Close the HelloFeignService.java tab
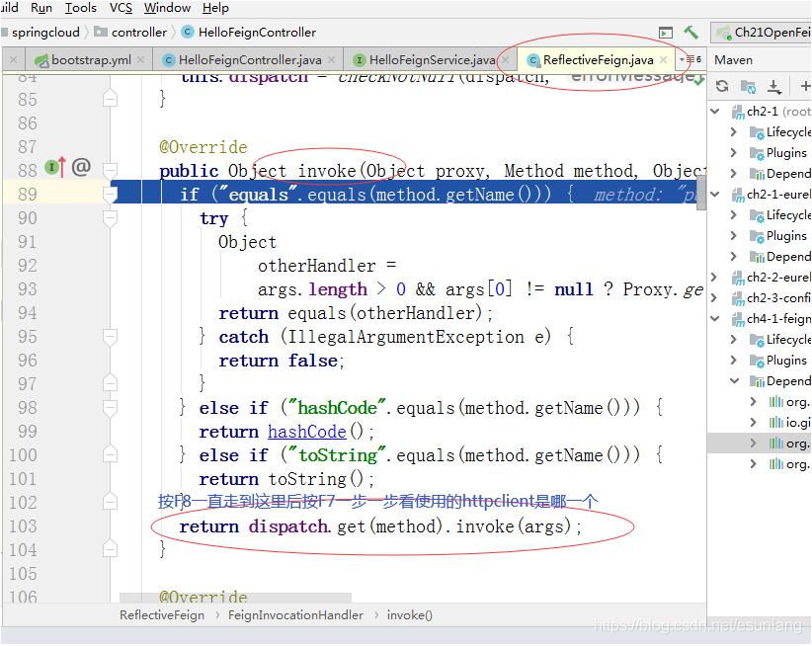This screenshot has height=646, width=812. (506, 60)
